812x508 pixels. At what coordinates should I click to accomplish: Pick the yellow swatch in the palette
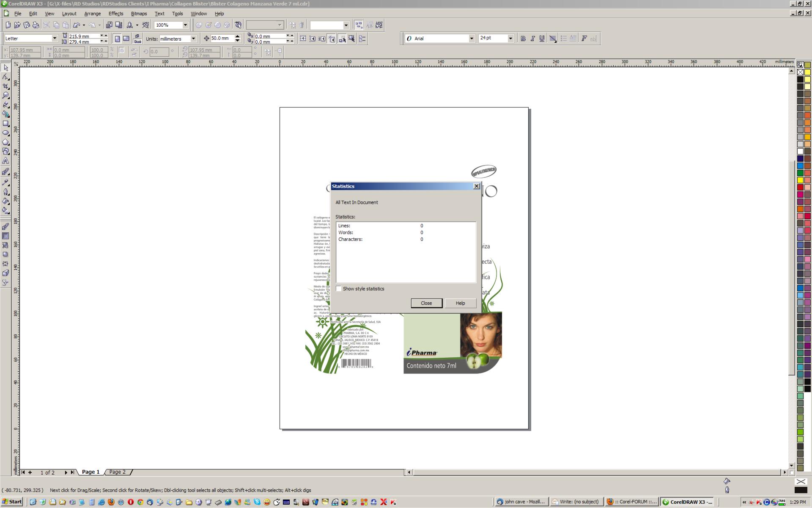800,180
